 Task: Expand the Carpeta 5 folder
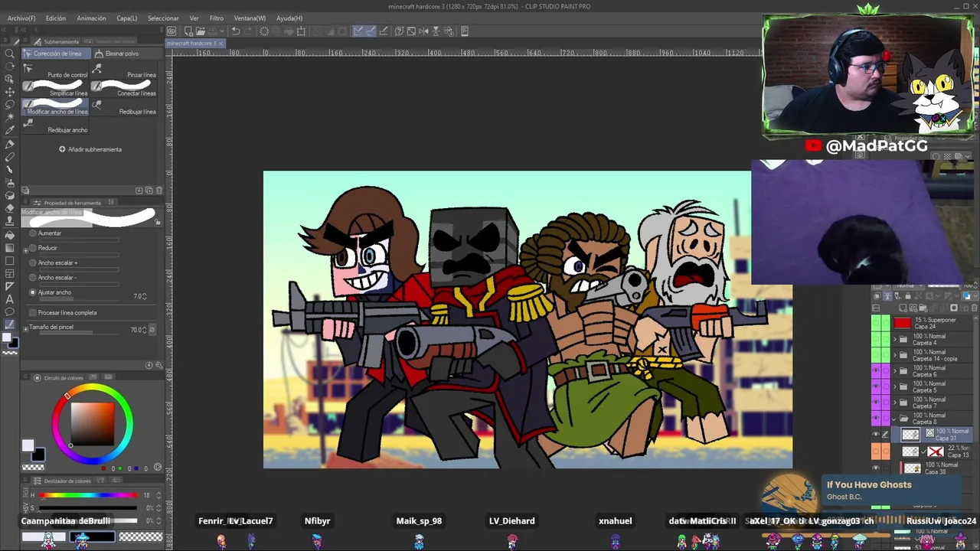pyautogui.click(x=894, y=387)
